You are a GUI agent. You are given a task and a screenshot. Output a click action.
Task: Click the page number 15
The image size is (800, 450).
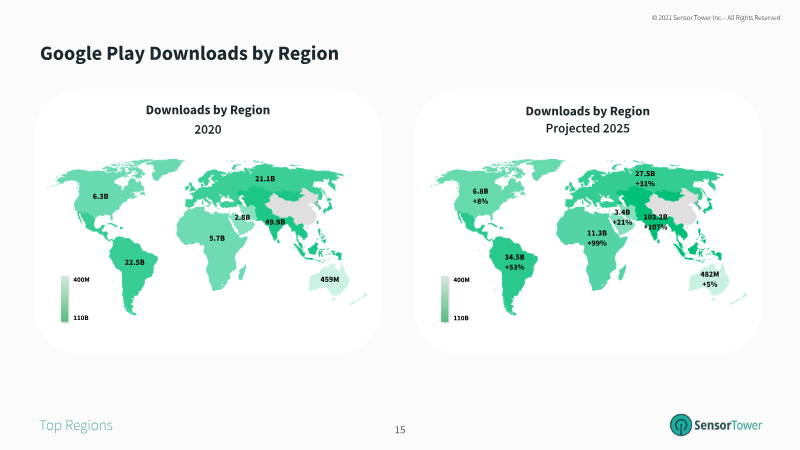tap(400, 430)
